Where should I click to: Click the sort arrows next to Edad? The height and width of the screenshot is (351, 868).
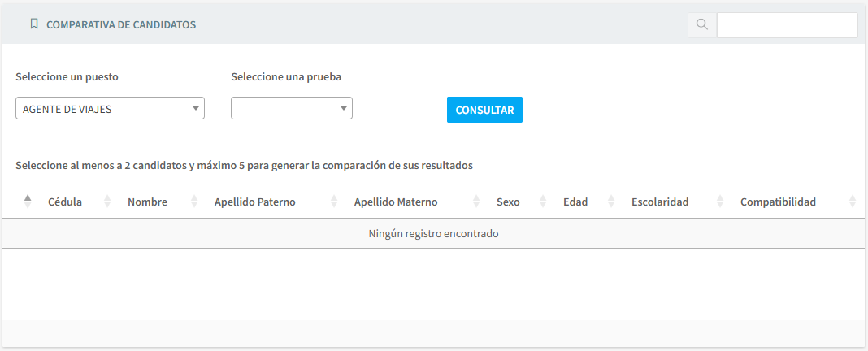click(x=611, y=201)
